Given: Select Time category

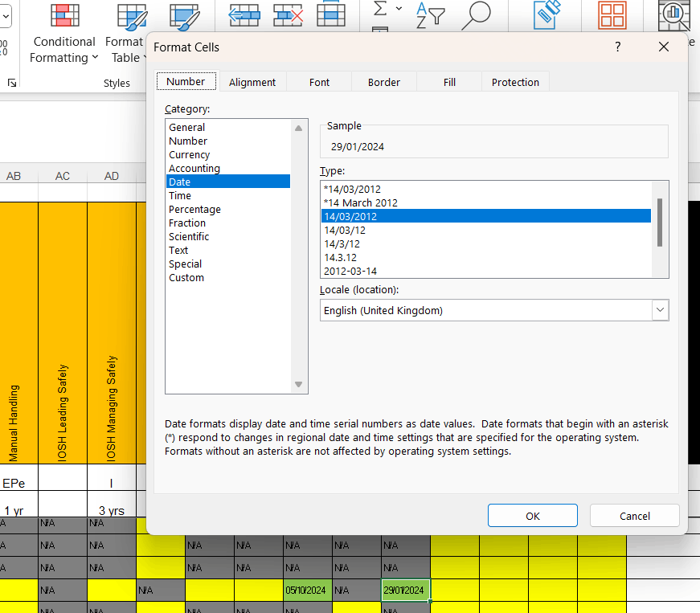Looking at the screenshot, I should tap(228, 196).
